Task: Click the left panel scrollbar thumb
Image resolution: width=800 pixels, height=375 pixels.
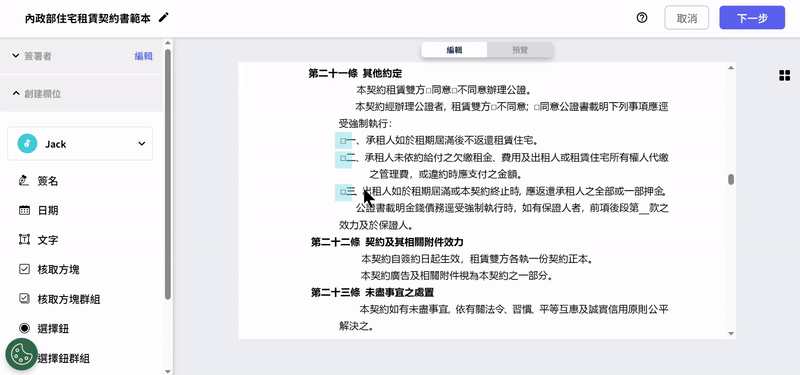Action: click(168, 173)
